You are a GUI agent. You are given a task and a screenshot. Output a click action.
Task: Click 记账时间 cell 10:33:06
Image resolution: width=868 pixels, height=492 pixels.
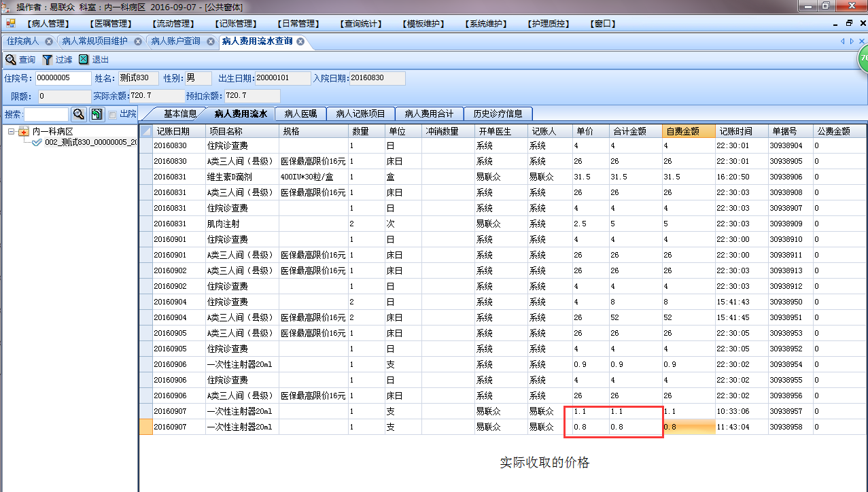(742, 411)
